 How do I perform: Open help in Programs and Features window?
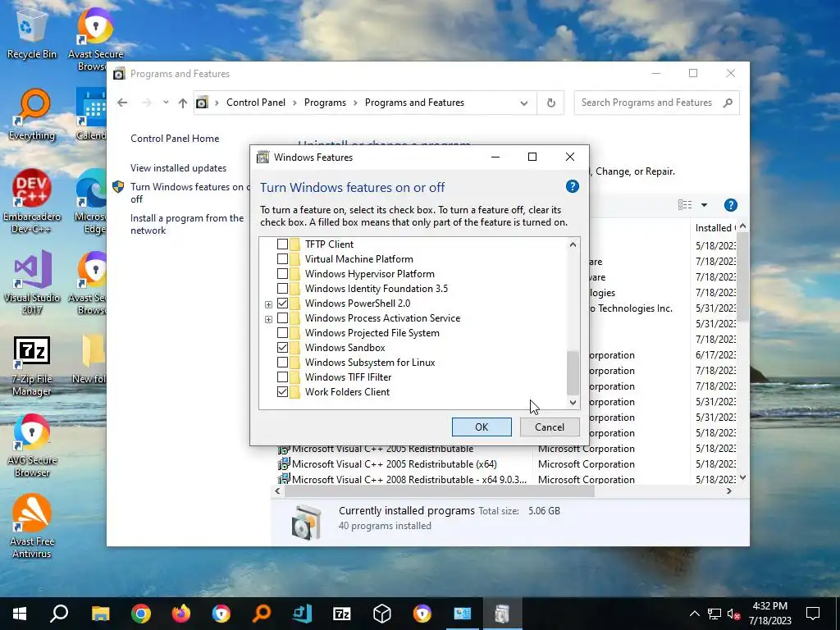(730, 204)
